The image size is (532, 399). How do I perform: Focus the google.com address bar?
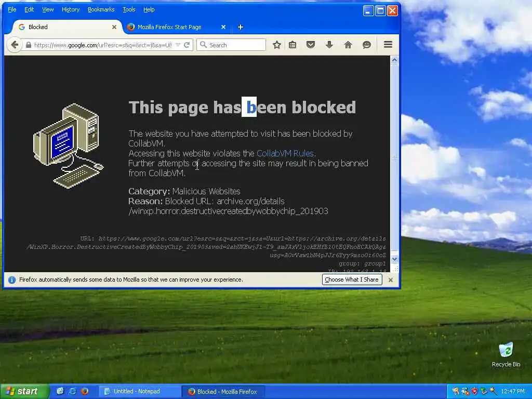tap(103, 45)
